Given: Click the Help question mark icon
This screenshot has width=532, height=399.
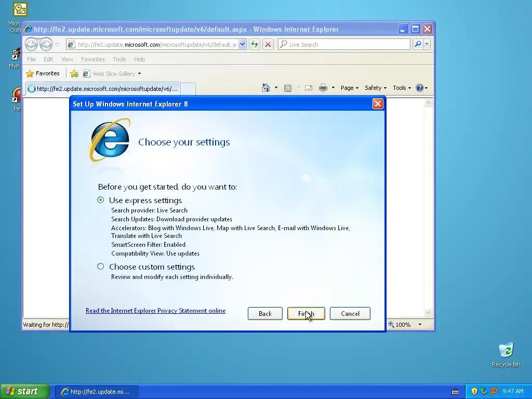Looking at the screenshot, I should click(420, 88).
